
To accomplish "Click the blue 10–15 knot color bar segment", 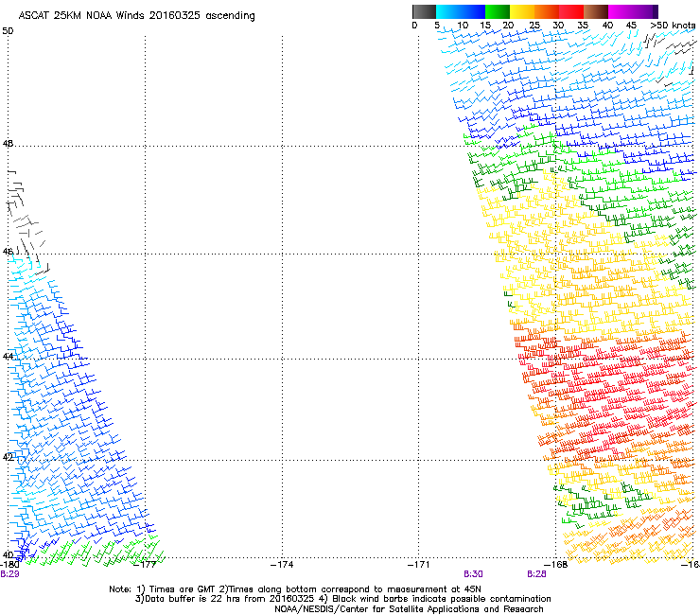I will pos(473,11).
